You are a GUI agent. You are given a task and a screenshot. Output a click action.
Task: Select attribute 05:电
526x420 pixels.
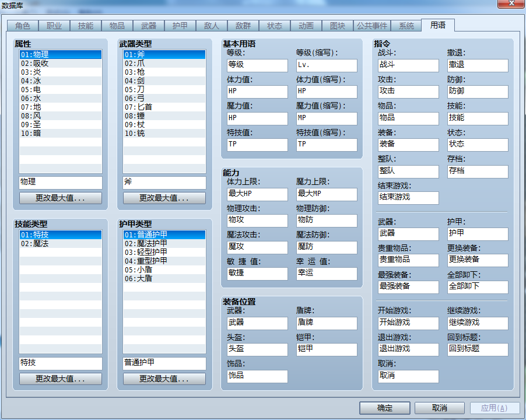point(61,90)
